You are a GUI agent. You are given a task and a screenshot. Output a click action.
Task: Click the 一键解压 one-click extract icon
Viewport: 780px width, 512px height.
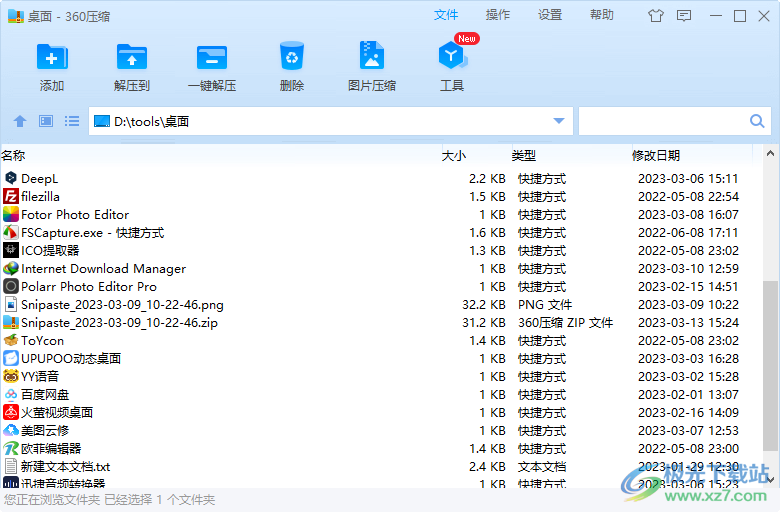click(212, 57)
